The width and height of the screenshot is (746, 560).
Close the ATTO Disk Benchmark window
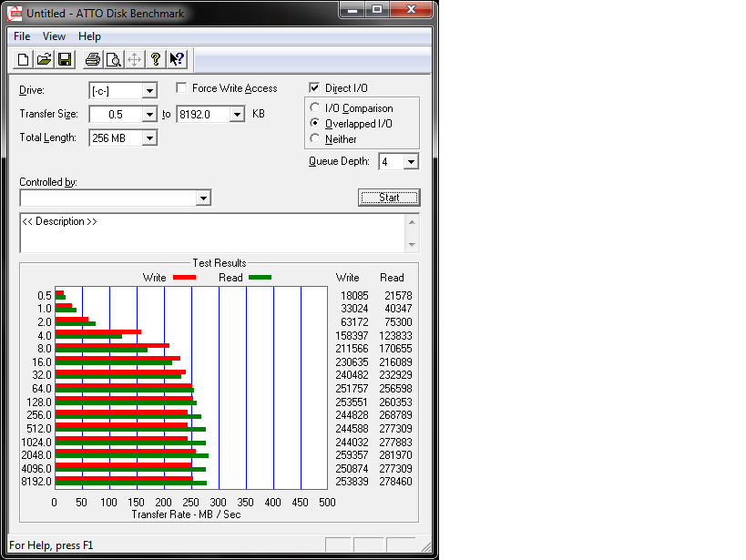click(411, 9)
